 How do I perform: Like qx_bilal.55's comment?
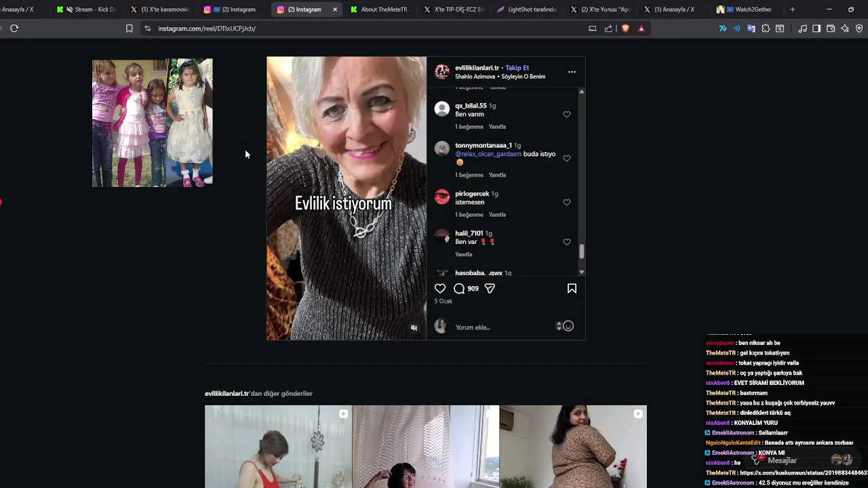567,115
